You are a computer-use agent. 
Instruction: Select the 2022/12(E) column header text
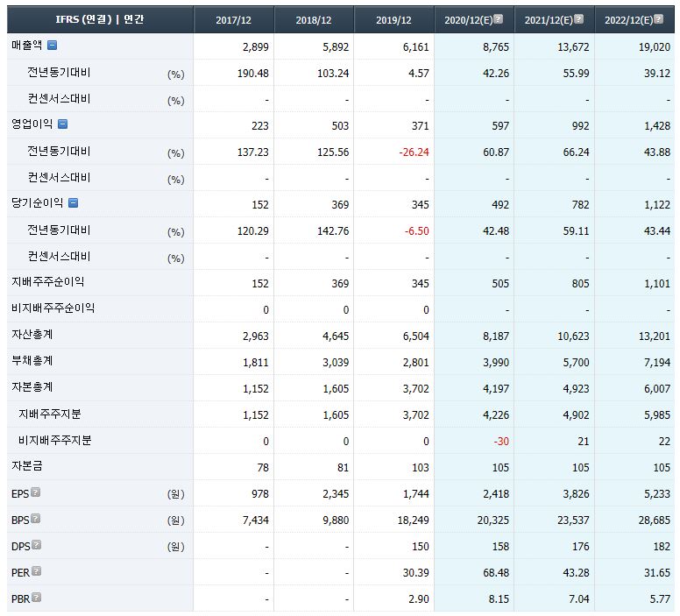(628, 20)
